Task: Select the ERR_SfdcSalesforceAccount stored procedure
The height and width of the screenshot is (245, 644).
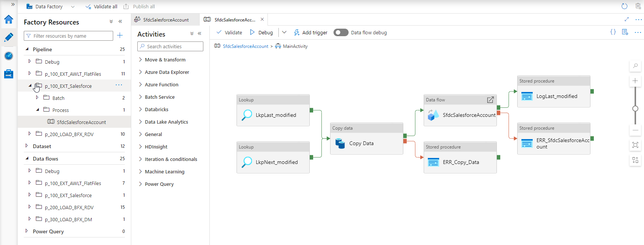Action: coord(554,138)
